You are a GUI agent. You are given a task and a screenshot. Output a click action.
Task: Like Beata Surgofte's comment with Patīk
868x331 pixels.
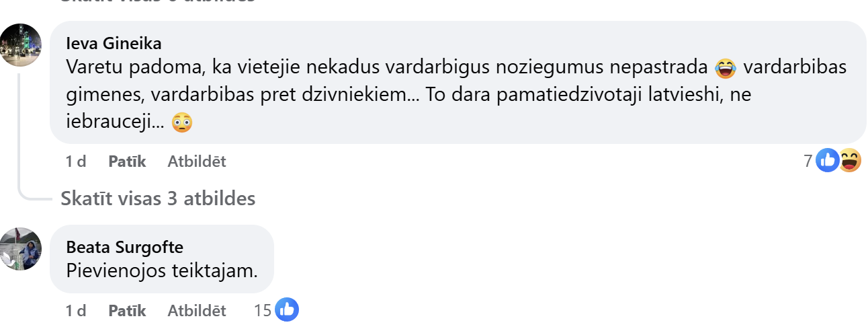pyautogui.click(x=127, y=311)
